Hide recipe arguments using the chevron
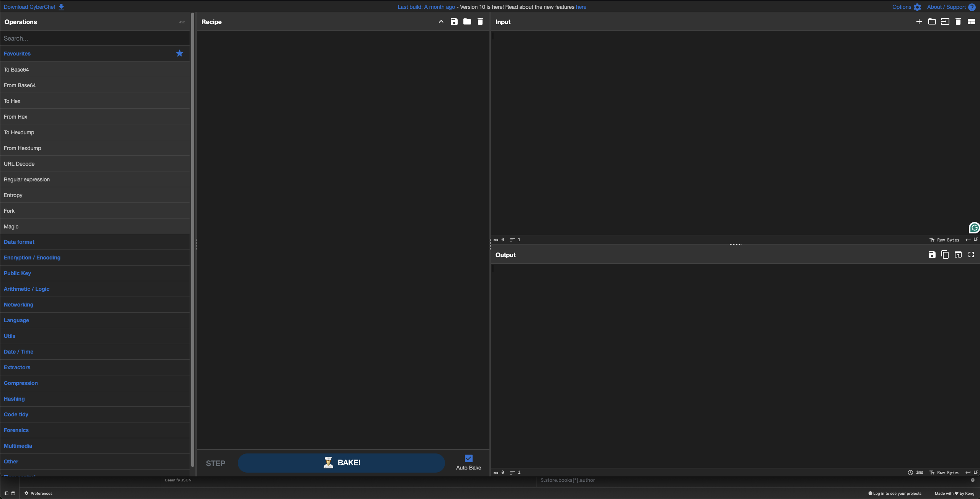The width and height of the screenshot is (980, 499). [441, 21]
